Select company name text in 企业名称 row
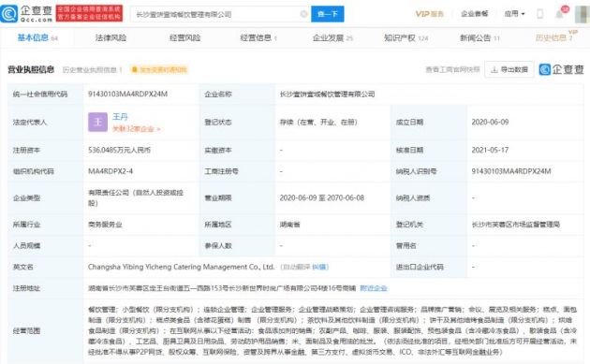 pos(327,94)
